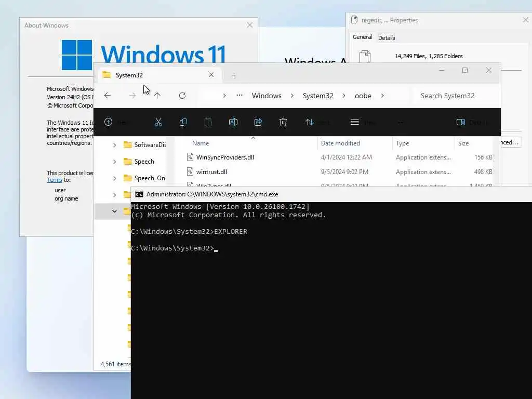532x399 pixels.
Task: Select the System32 Explorer tab
Action: coord(159,75)
